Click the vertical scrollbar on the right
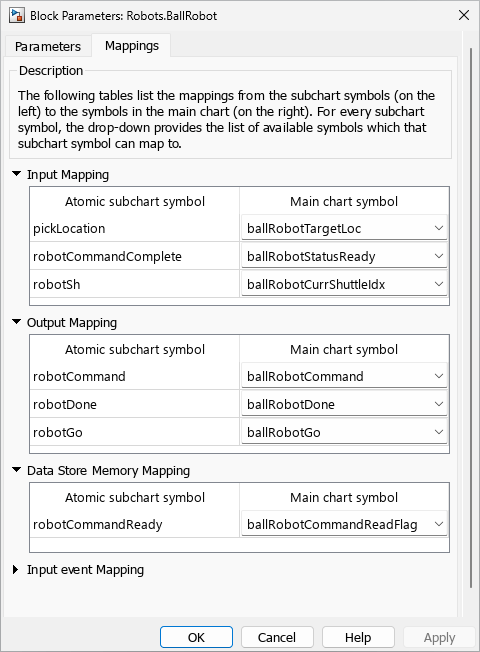Viewport: 480px width, 652px height. [471, 318]
